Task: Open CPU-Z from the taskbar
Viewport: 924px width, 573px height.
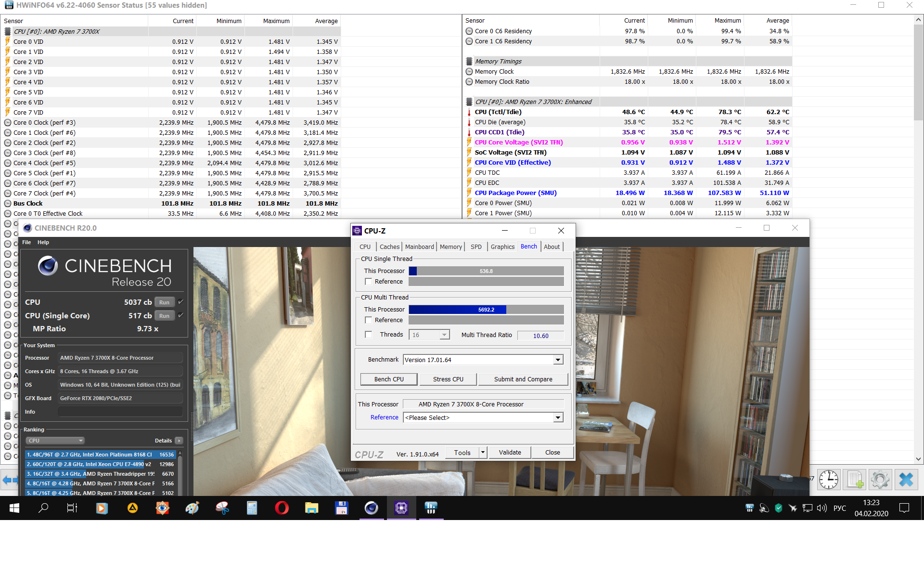Action: [x=401, y=508]
